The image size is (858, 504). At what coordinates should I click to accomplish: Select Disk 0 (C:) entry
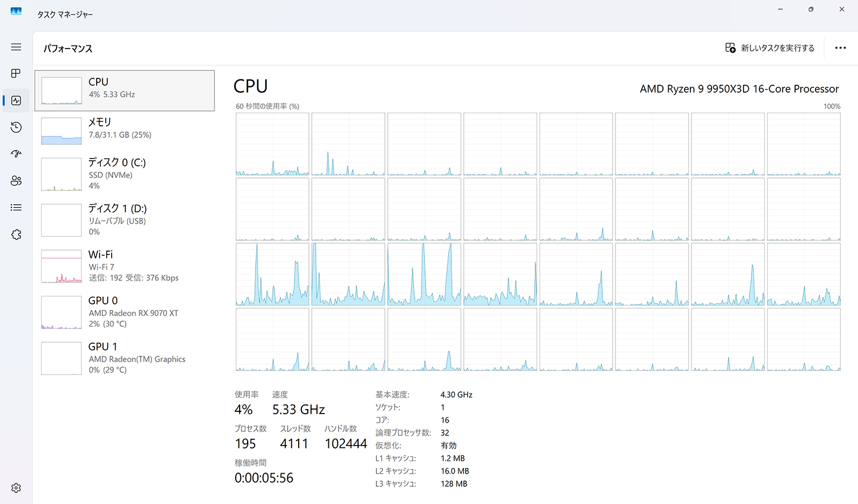pos(125,174)
